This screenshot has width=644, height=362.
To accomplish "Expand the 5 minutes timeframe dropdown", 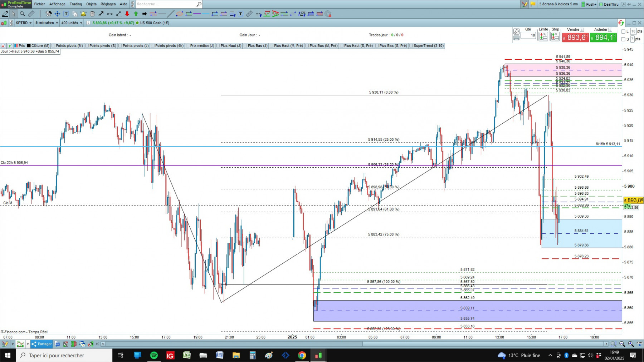I will click(47, 23).
